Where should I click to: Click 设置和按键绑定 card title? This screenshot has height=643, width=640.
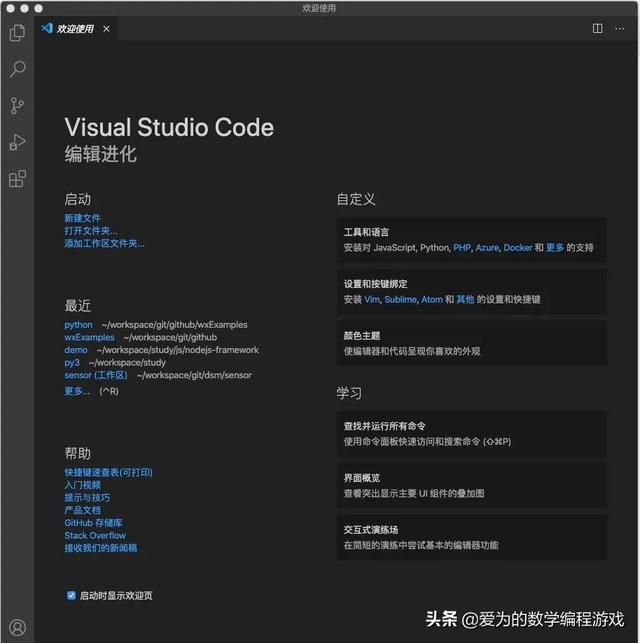(x=375, y=284)
